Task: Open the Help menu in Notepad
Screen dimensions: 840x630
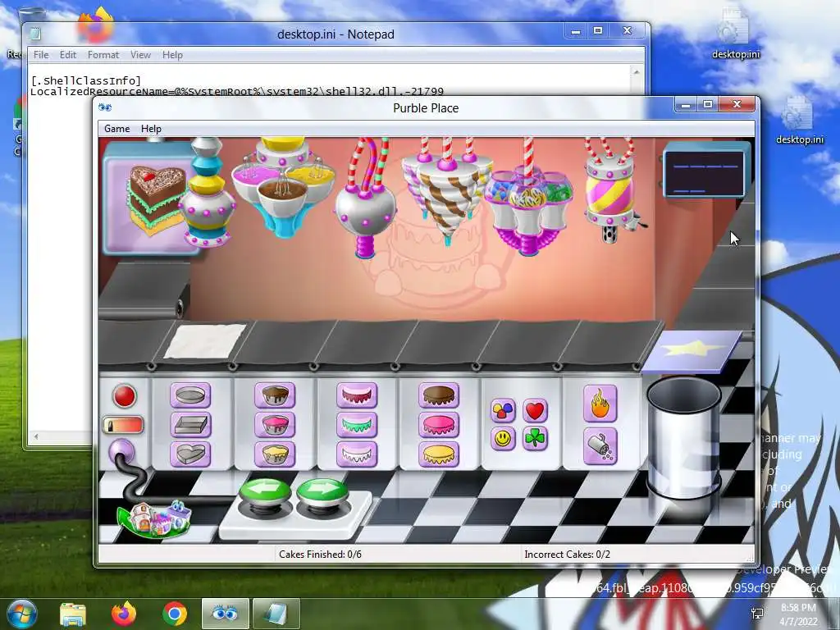Action: tap(172, 55)
